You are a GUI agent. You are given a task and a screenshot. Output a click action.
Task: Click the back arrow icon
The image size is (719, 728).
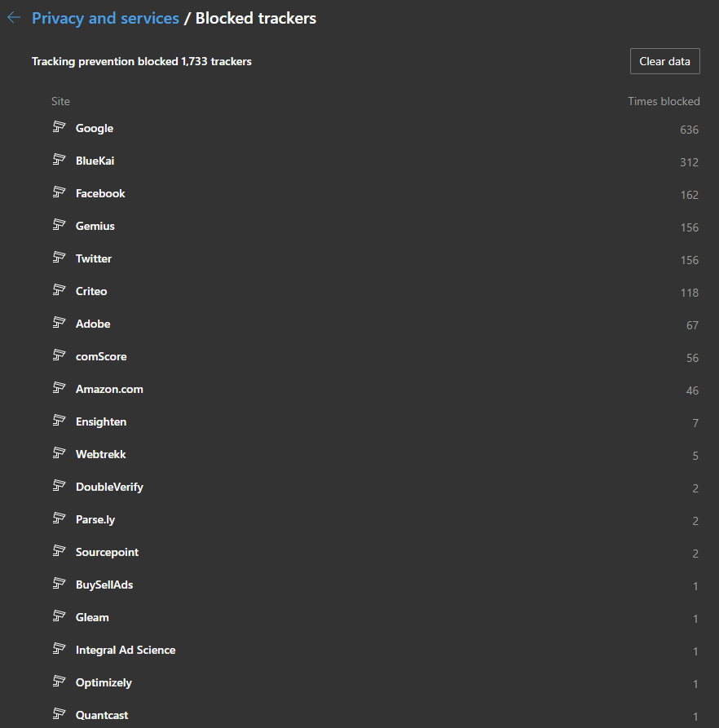point(14,18)
